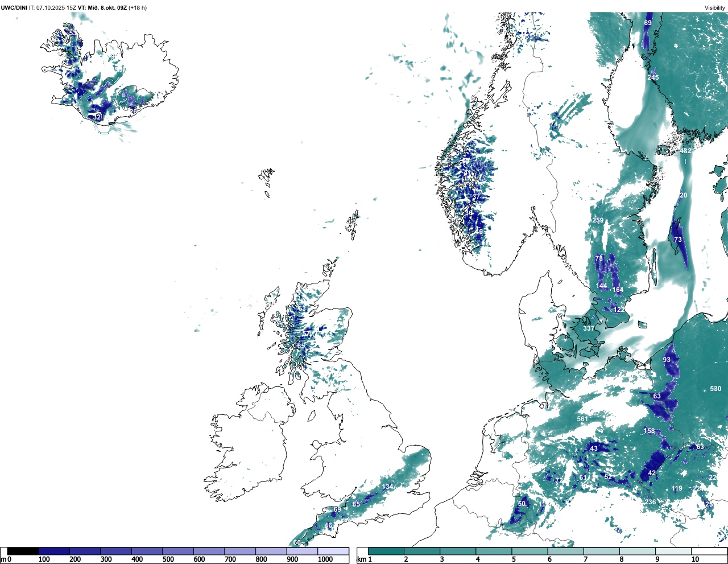Select the palest lavender swatch at 1000 m
728x564 pixels.
click(333, 551)
